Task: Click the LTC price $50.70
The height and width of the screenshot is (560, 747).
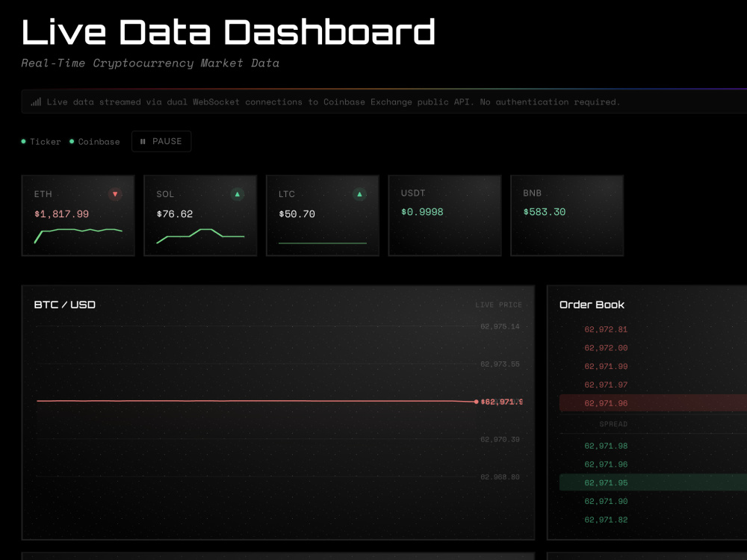Action: (x=297, y=214)
